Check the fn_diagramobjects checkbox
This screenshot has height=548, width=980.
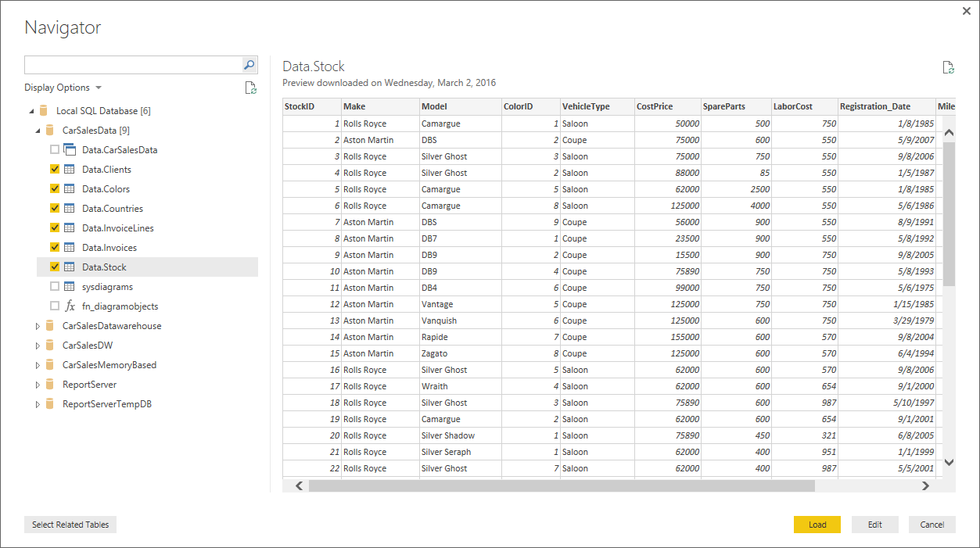(55, 306)
